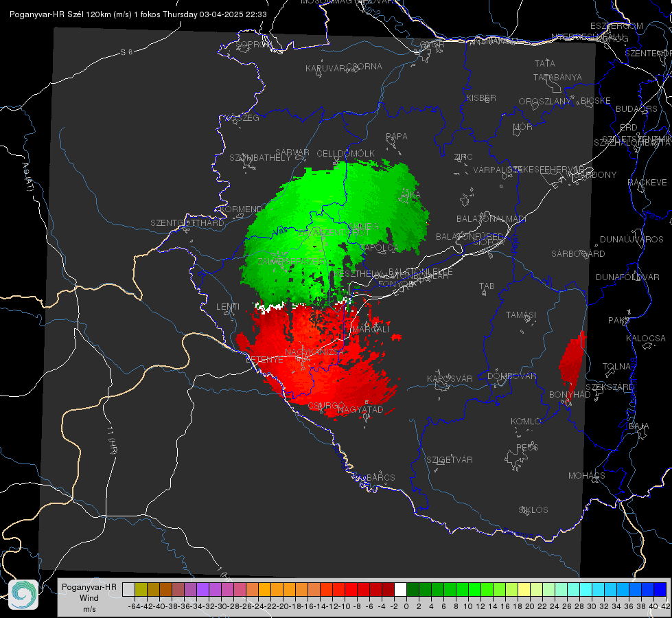Click the 'KAPUVÁR' city label
Image resolution: width=672 pixels, height=618 pixels.
click(x=326, y=69)
